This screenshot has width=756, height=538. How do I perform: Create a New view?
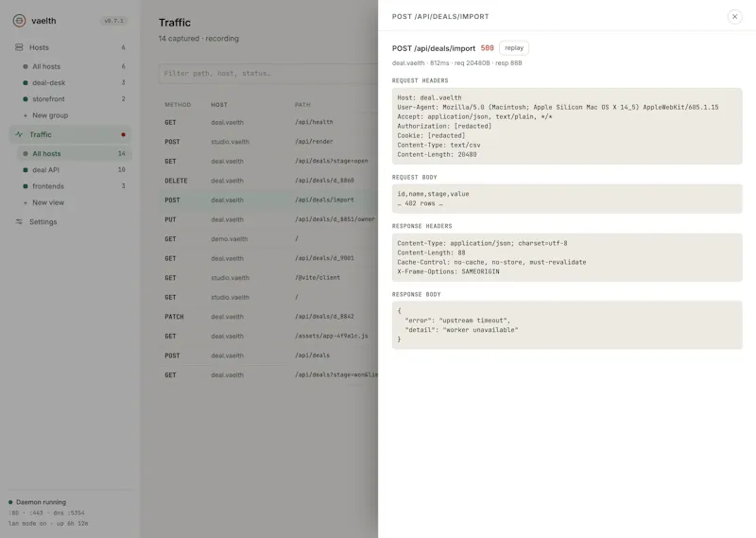[75, 202]
